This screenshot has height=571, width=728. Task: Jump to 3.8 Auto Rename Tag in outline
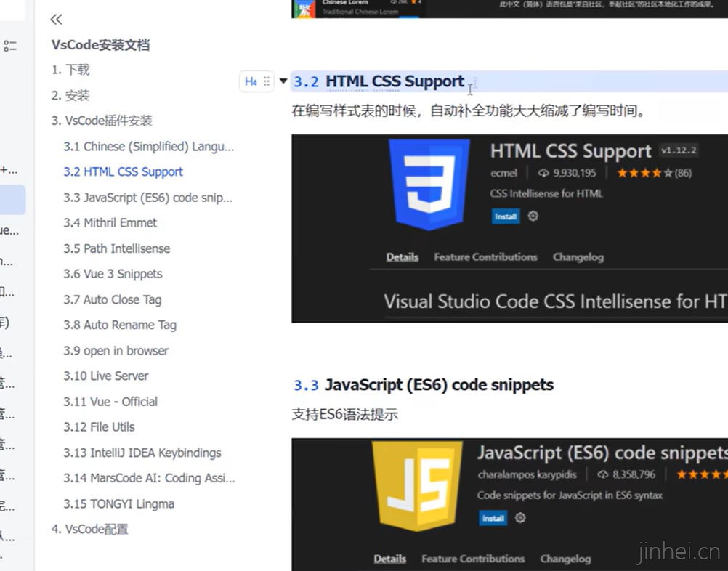(x=120, y=325)
